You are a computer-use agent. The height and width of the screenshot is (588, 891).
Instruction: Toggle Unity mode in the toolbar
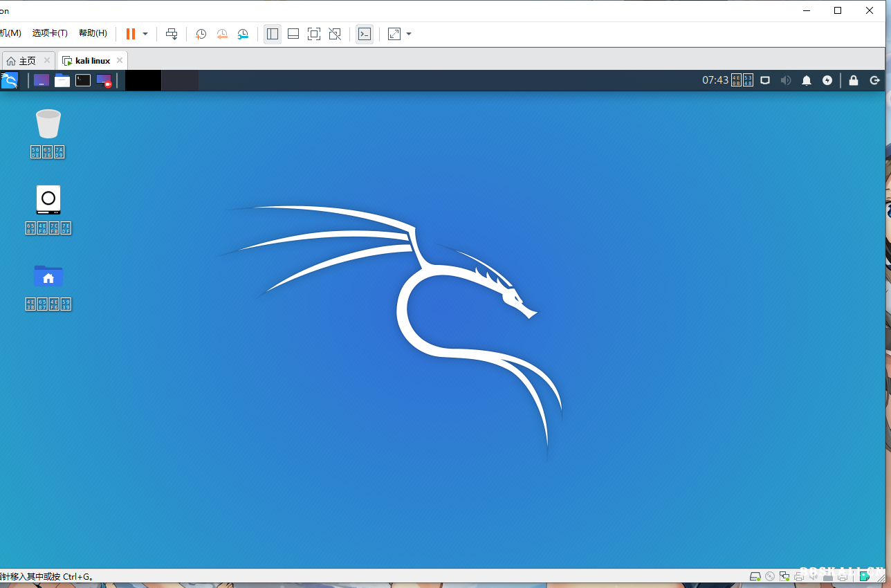point(335,34)
